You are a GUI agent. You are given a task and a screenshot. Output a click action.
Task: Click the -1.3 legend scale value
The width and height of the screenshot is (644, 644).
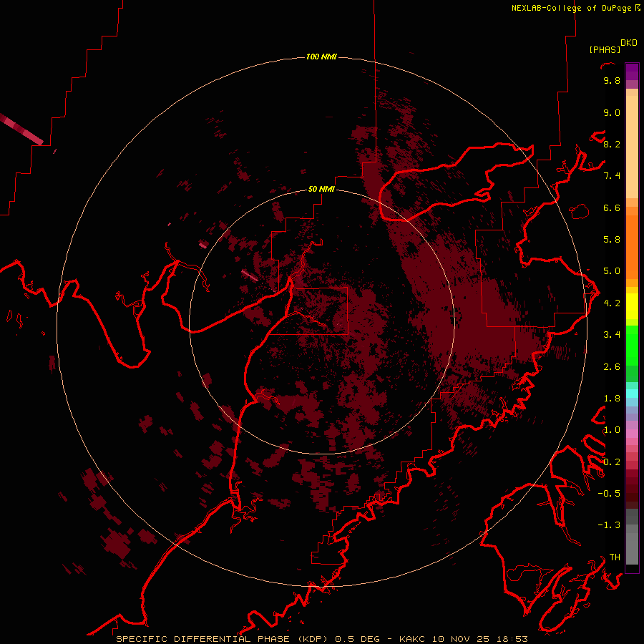[x=609, y=525]
